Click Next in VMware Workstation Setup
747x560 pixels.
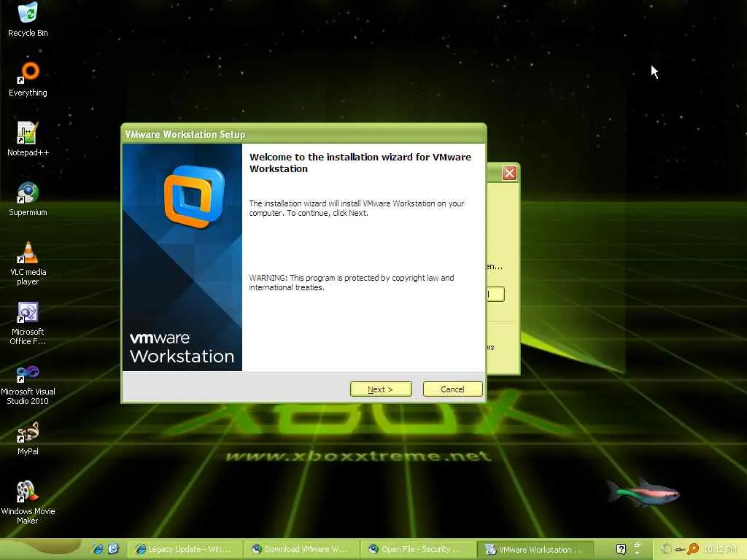[x=381, y=389]
